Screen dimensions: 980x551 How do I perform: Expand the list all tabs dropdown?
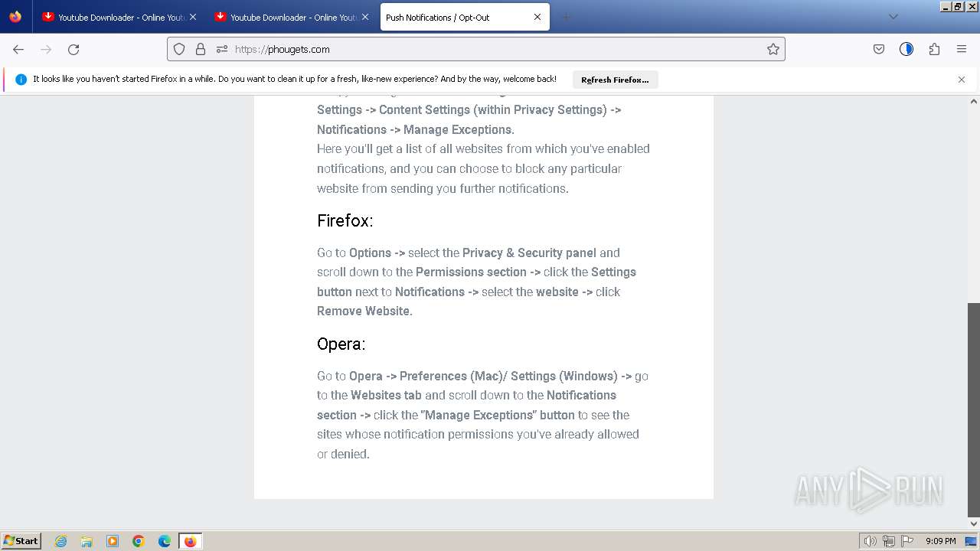pyautogui.click(x=893, y=17)
